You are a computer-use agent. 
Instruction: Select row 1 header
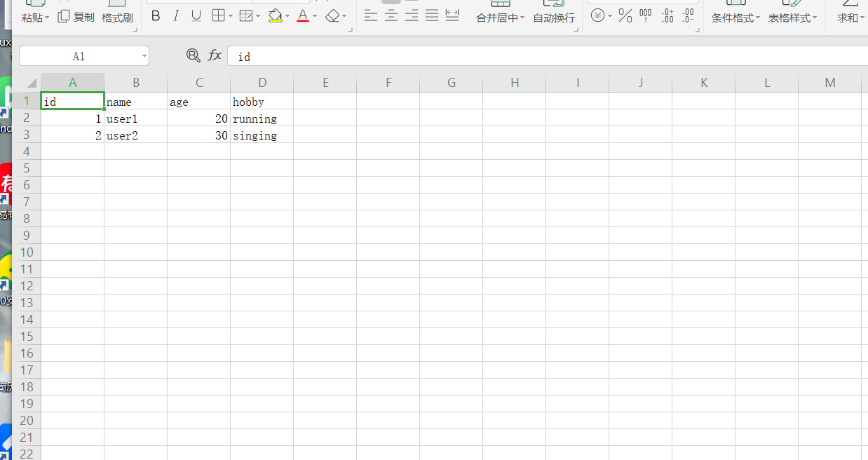[x=27, y=101]
